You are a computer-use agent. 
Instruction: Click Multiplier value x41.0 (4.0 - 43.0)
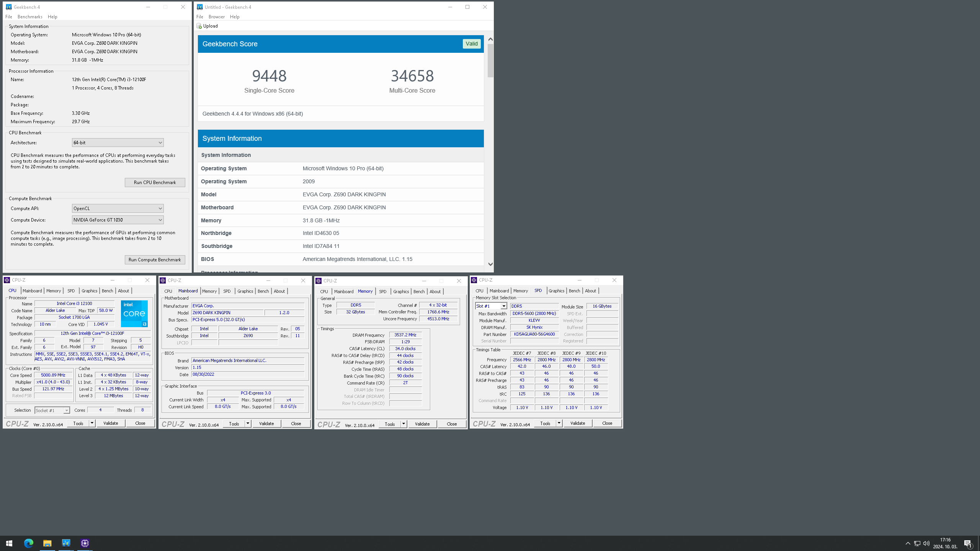[x=53, y=382]
